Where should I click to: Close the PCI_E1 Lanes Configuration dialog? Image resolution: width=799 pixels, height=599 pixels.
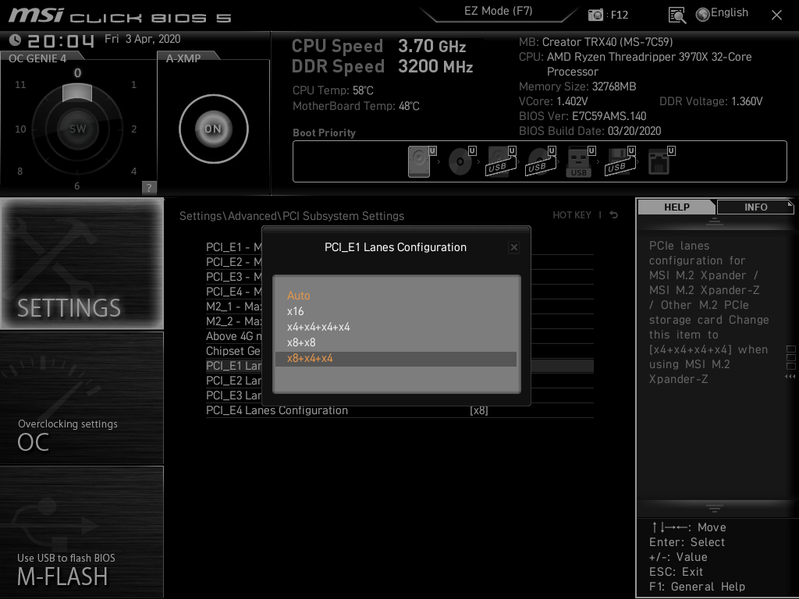514,248
